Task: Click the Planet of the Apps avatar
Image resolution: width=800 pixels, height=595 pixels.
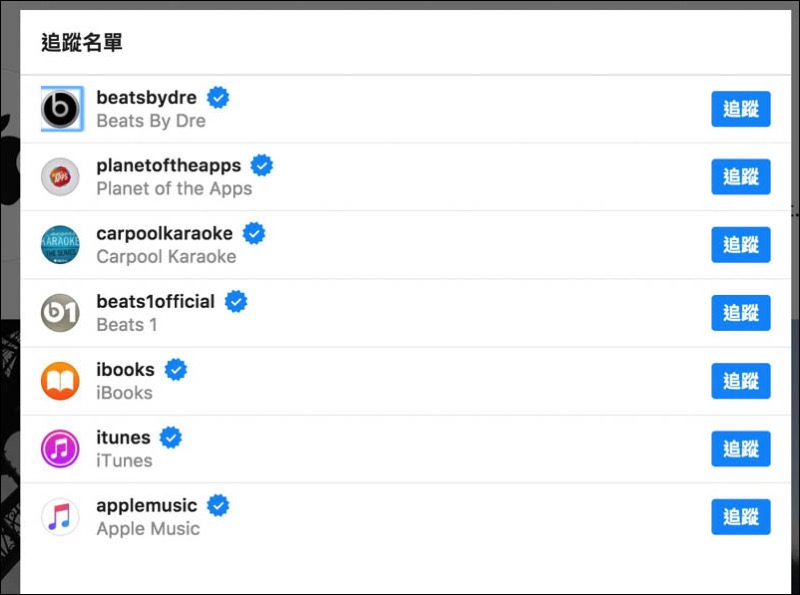Action: pos(60,177)
